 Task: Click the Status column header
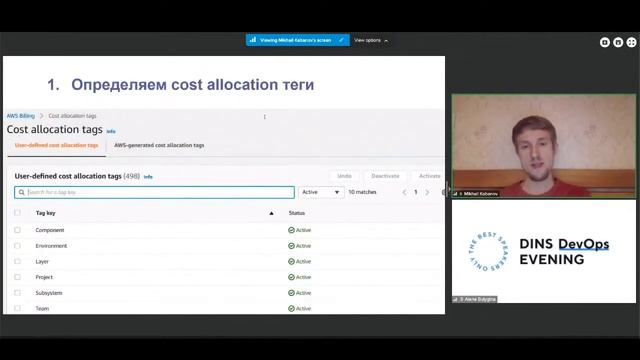tap(297, 213)
